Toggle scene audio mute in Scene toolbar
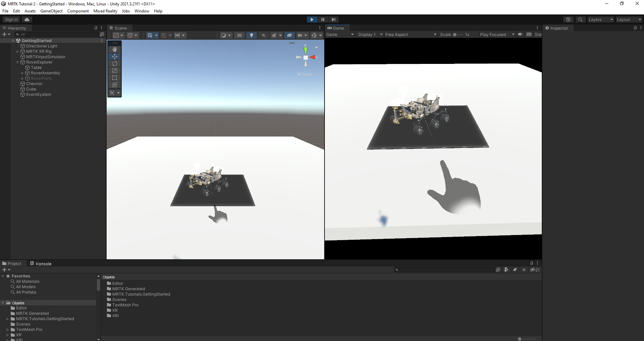This screenshot has width=644, height=341. [264, 35]
